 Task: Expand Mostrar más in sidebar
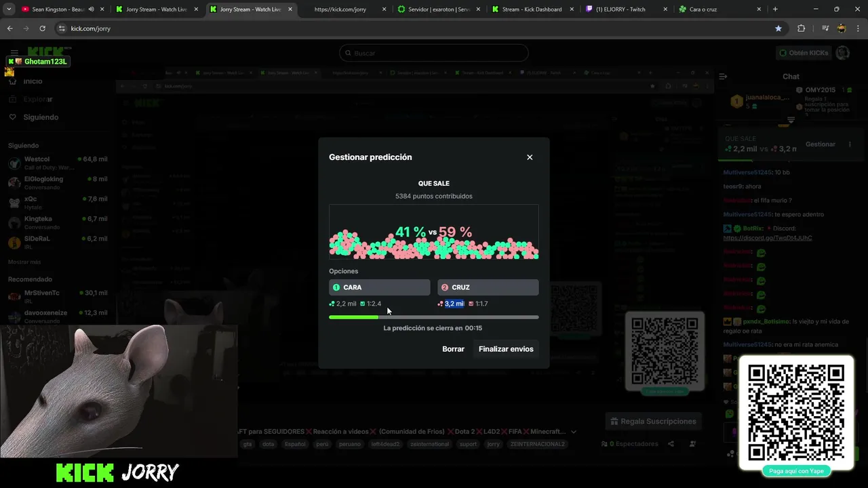point(24,262)
